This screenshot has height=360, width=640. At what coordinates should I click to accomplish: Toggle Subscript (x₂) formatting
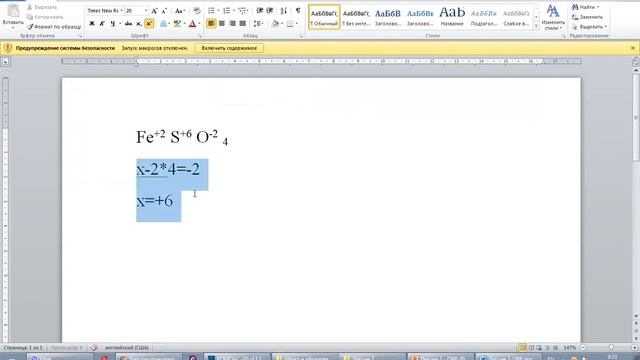[x=139, y=24]
